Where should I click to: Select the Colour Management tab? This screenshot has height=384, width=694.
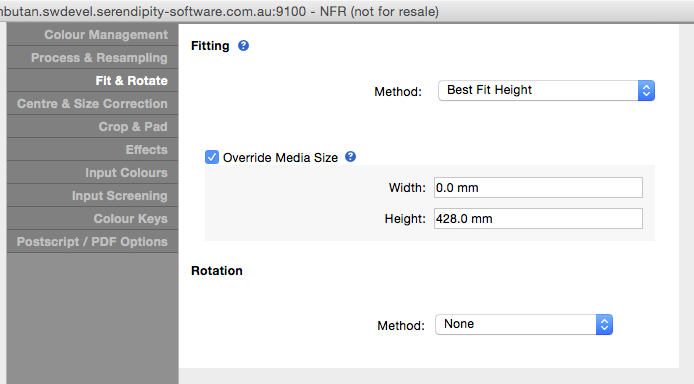pyautogui.click(x=93, y=35)
